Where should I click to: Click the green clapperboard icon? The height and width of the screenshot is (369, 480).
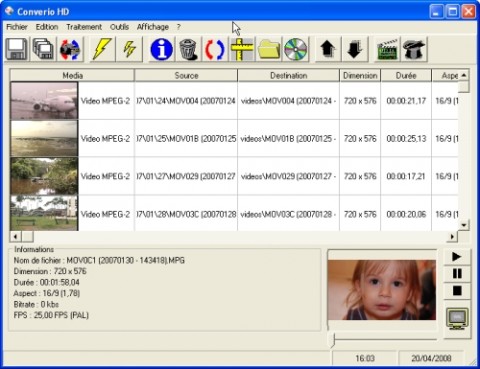click(387, 49)
